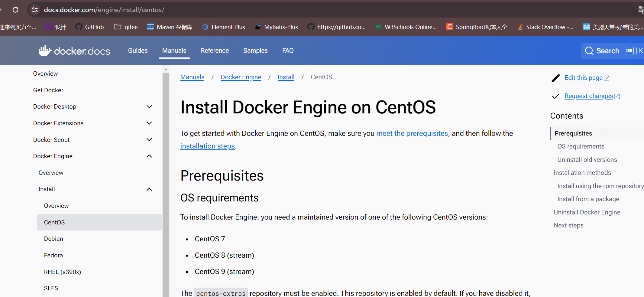Open the Edit this page link
The height and width of the screenshot is (297, 644).
[587, 78]
